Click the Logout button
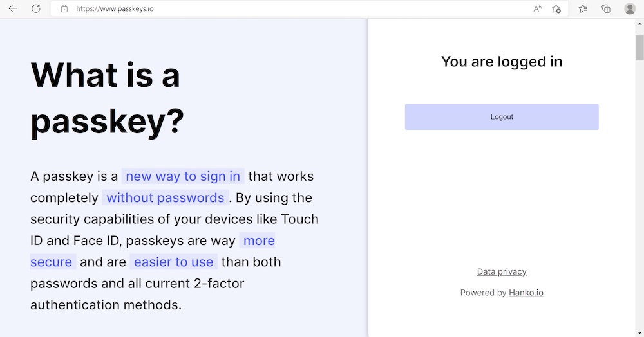Screen dimensions: 644x337 tap(502, 117)
